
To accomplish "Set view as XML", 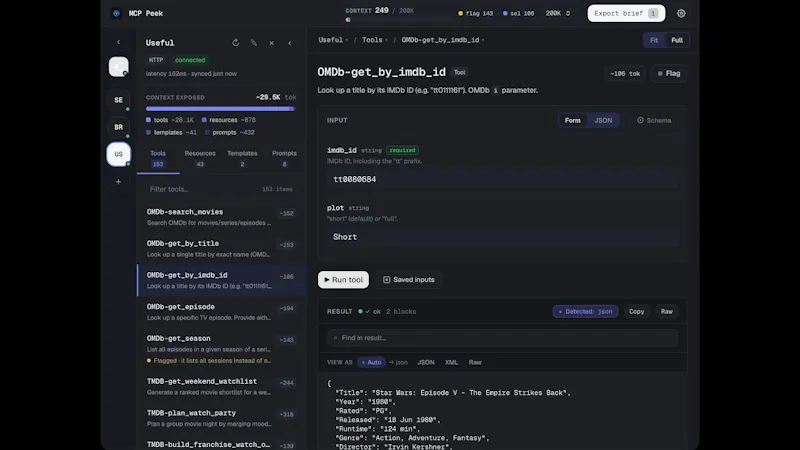I will 451,362.
